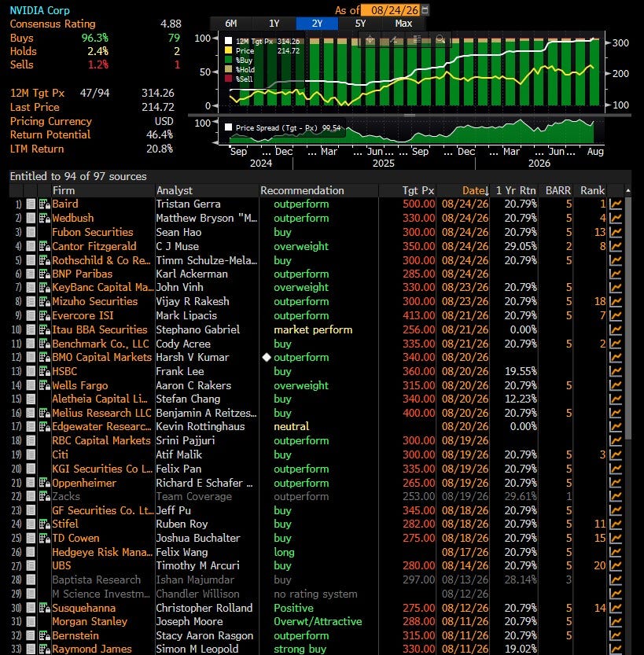Click the analyst table vertical scrollbar thumb
The width and height of the screenshot is (644, 655).
(627, 318)
